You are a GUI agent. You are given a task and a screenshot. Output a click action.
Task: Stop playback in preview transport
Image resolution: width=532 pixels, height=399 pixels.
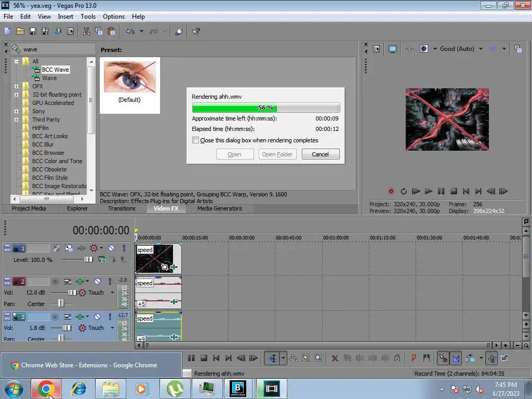click(454, 191)
